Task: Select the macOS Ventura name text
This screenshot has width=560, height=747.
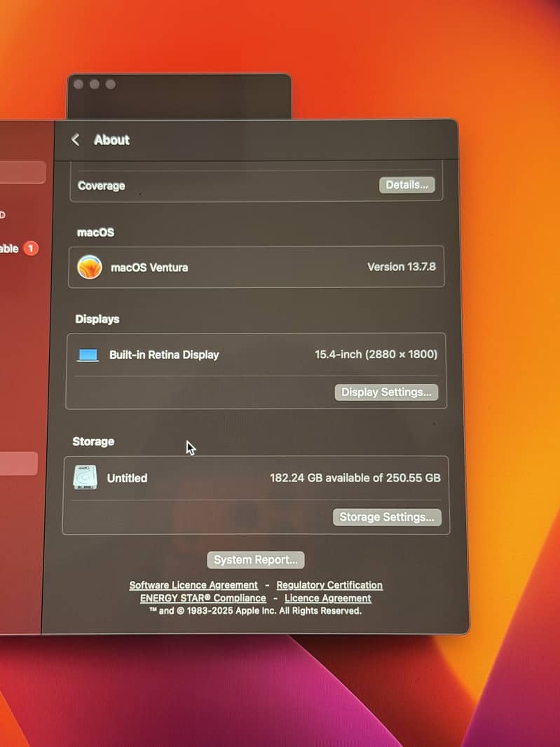Action: pyautogui.click(x=149, y=267)
